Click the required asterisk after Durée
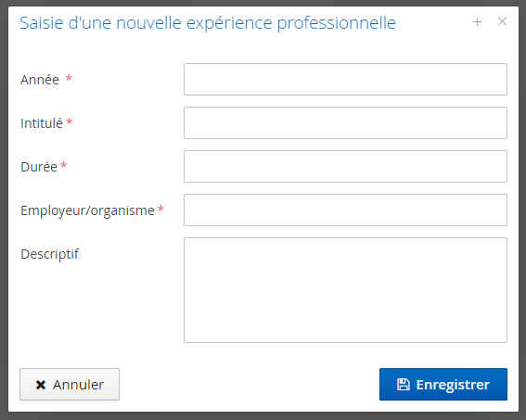Screen dimensions: 526x420 (64, 165)
